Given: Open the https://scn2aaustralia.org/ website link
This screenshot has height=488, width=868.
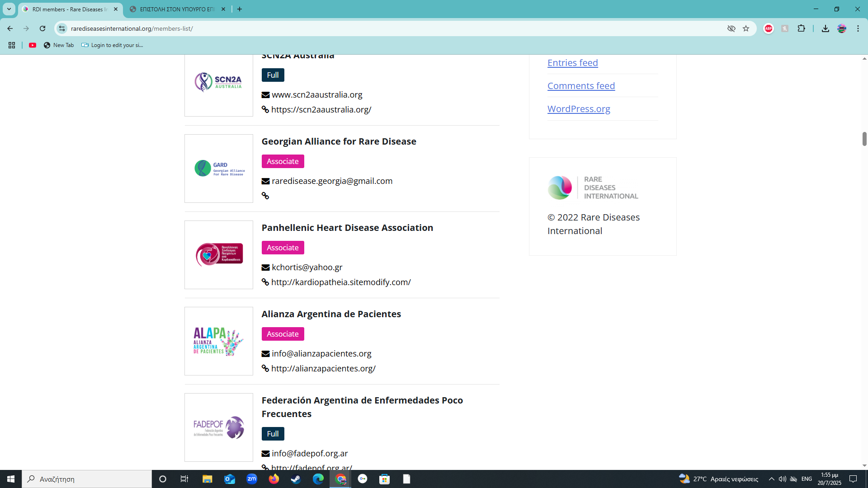Looking at the screenshot, I should point(321,110).
